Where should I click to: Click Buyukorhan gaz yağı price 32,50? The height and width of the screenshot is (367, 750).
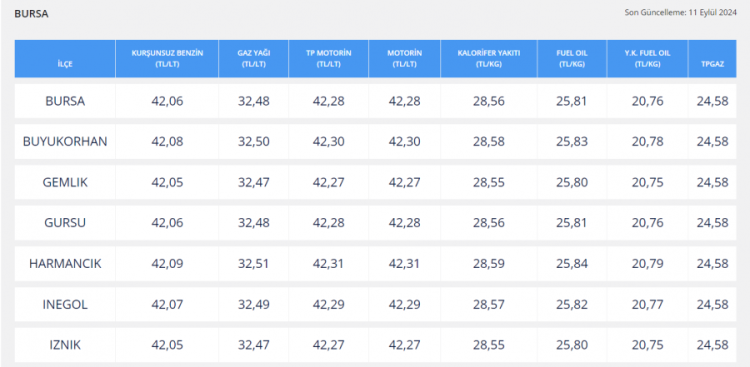[254, 142]
